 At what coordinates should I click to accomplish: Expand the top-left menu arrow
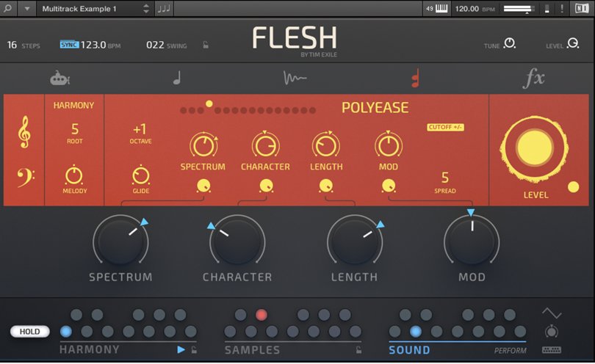[27, 9]
